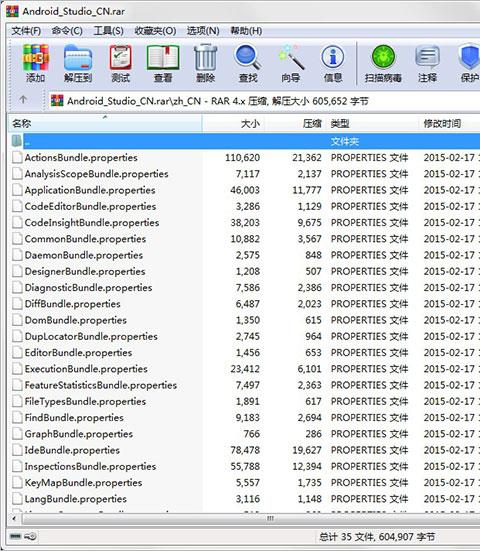Start 扫描病毒 virus scan icon
The height and width of the screenshot is (551, 480).
383,63
